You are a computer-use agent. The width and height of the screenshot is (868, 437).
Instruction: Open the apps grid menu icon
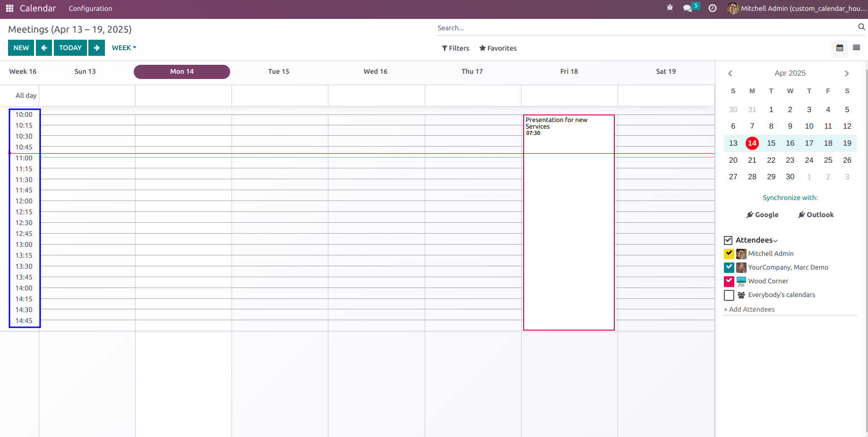pos(9,9)
